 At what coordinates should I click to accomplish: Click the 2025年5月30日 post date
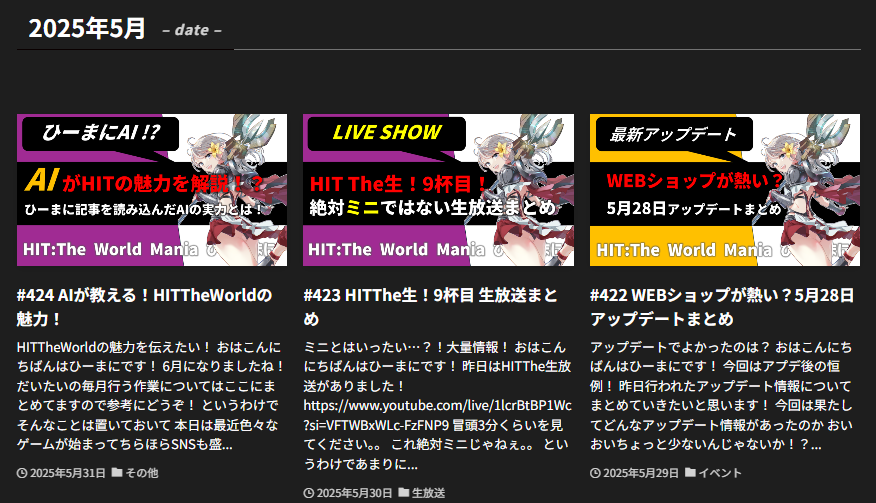click(x=353, y=493)
